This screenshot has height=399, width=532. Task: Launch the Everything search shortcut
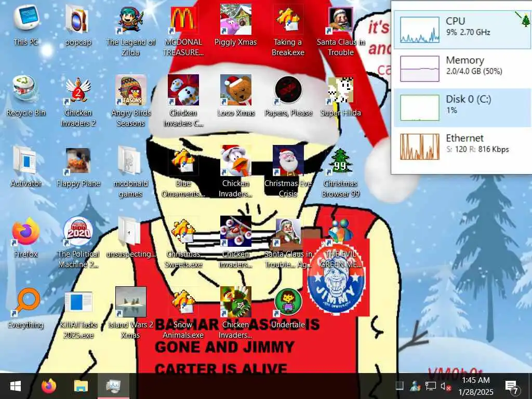(26, 308)
